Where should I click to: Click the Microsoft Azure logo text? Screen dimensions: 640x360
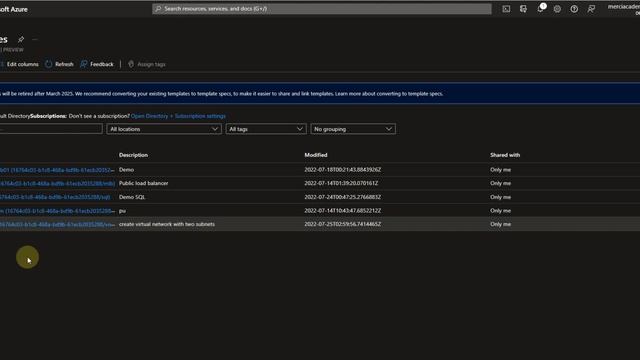point(13,9)
